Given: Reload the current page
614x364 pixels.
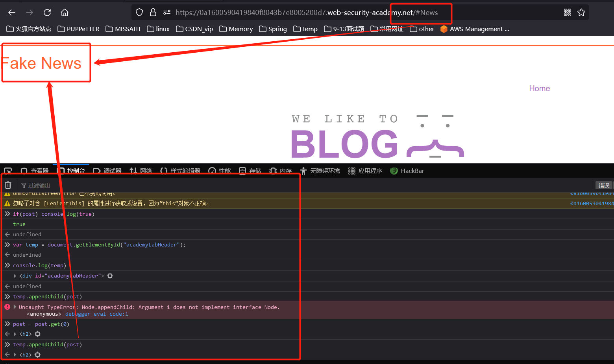Looking at the screenshot, I should [x=47, y=13].
